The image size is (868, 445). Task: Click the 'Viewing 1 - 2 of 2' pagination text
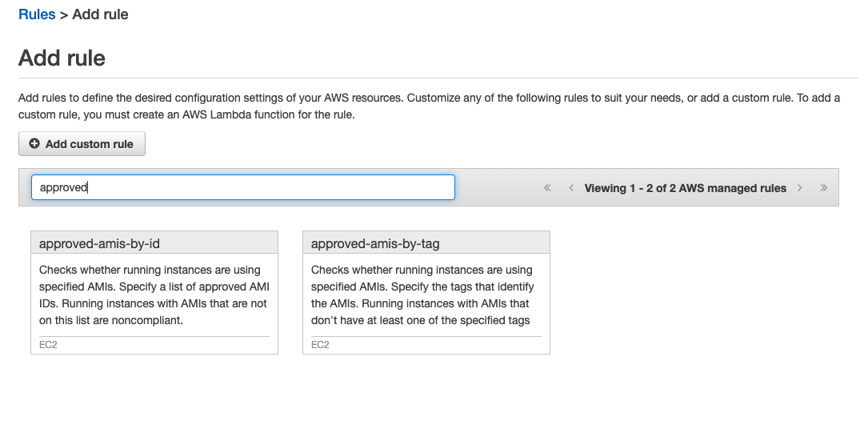click(685, 188)
